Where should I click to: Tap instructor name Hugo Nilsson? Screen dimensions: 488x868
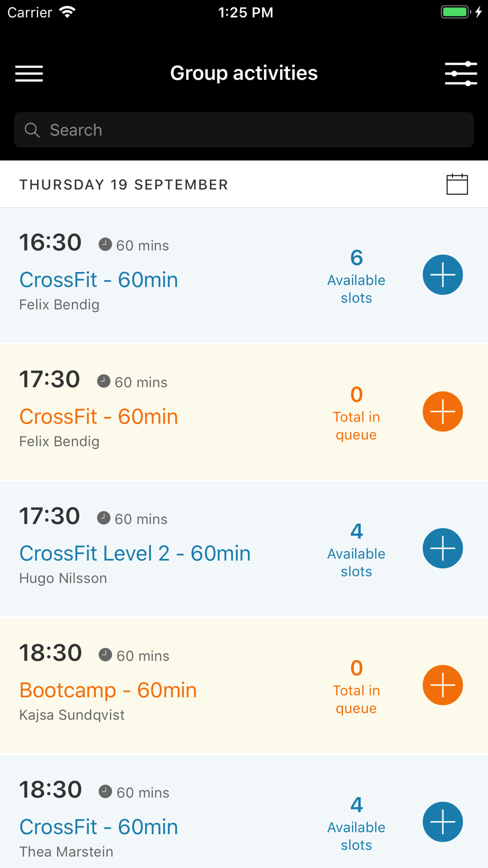click(x=63, y=578)
